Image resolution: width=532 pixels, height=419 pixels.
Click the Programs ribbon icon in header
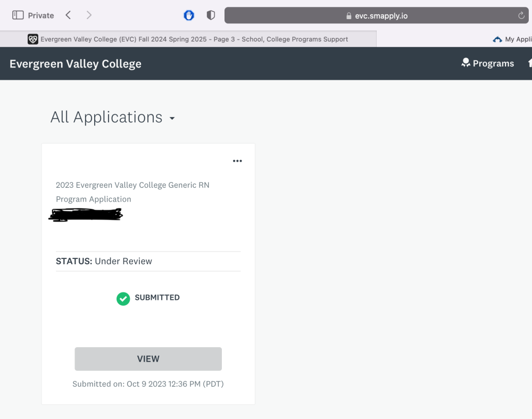465,63
